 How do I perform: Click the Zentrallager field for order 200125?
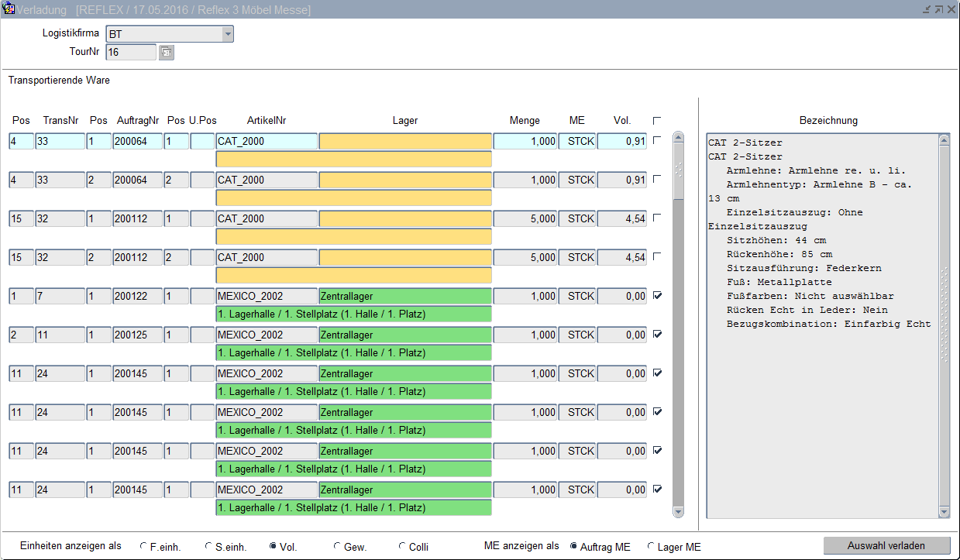pos(404,335)
